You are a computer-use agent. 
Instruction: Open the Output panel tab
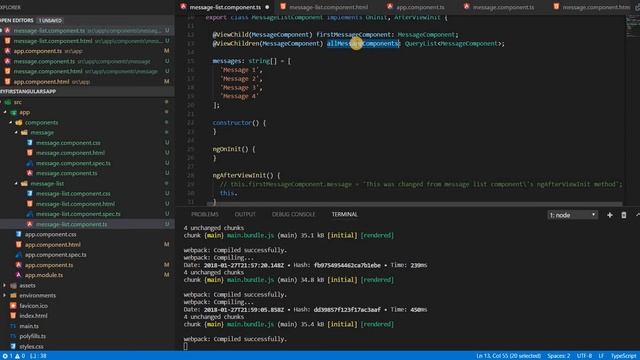245,214
